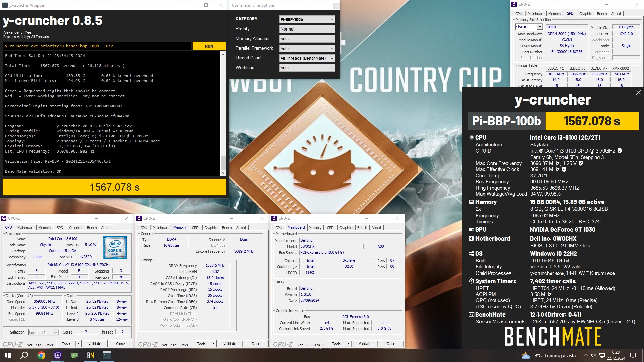The width and height of the screenshot is (644, 362).
Task: Click the output scroll-down arrow
Action: (x=223, y=173)
